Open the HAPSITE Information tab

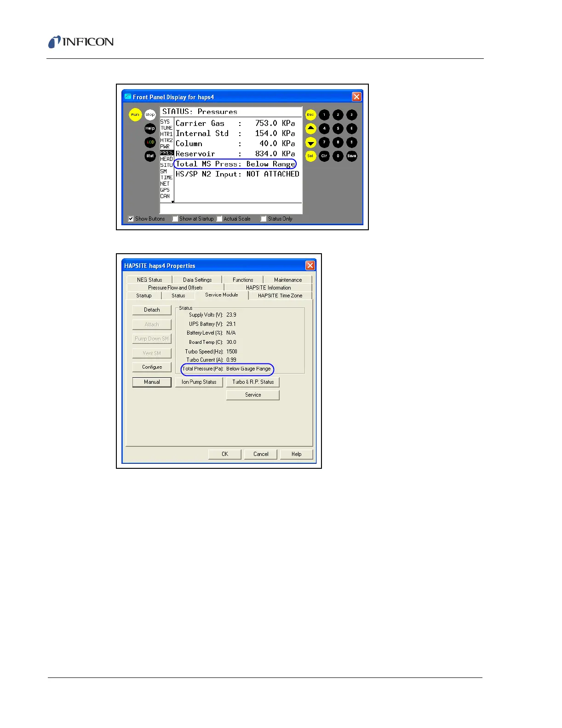click(x=268, y=287)
